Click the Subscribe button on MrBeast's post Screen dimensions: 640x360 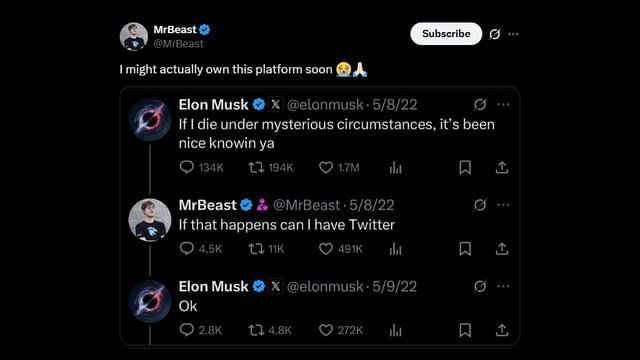pos(446,34)
